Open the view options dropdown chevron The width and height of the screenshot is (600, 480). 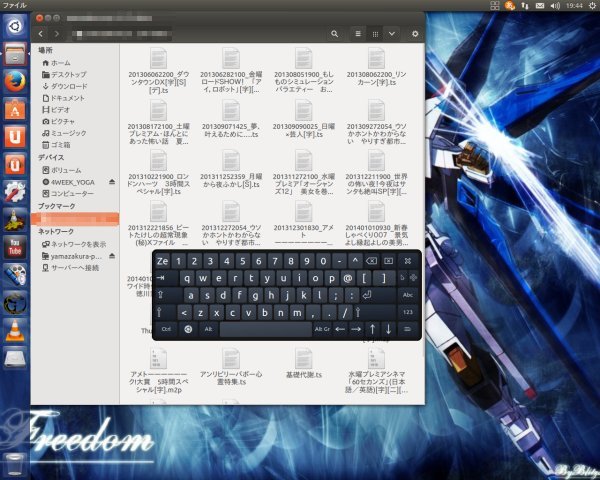pyautogui.click(x=392, y=34)
